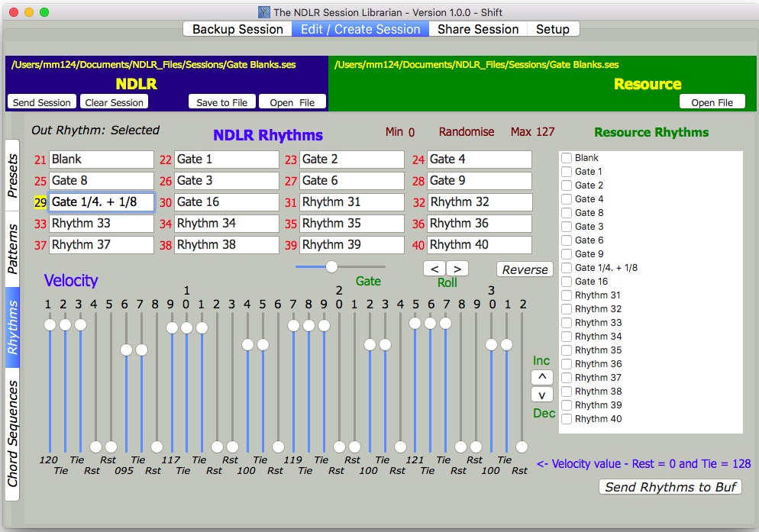This screenshot has width=759, height=532.
Task: Click velocity slider for step 6
Action: (126, 382)
